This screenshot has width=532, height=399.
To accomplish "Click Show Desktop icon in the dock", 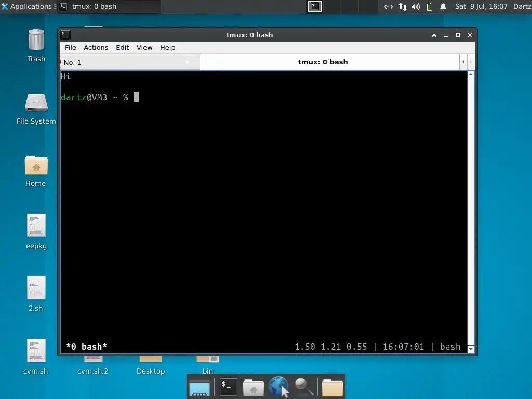I will (x=199, y=387).
